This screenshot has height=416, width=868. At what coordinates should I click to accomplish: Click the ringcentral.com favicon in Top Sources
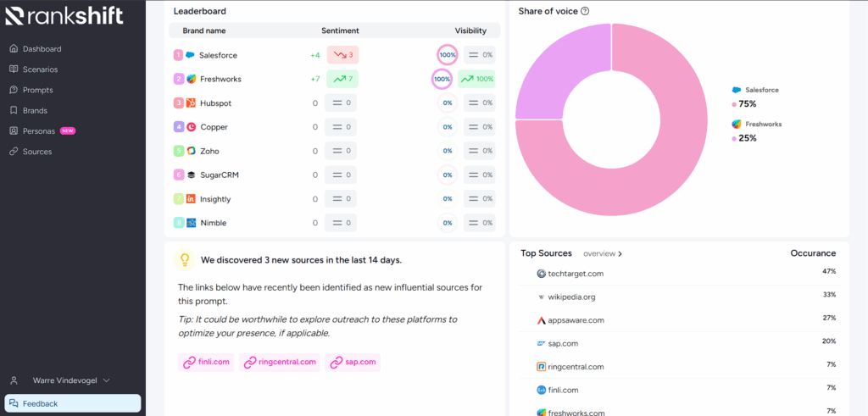542,367
